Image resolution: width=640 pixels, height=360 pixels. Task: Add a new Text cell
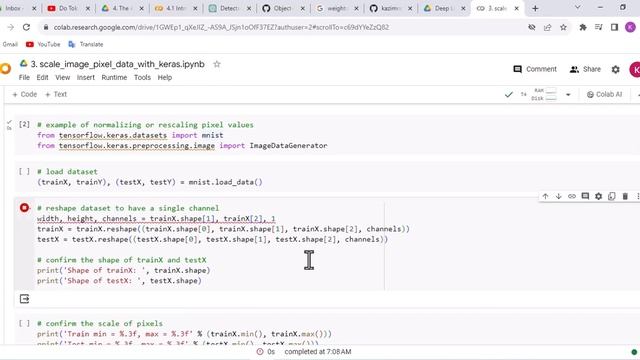[56, 94]
